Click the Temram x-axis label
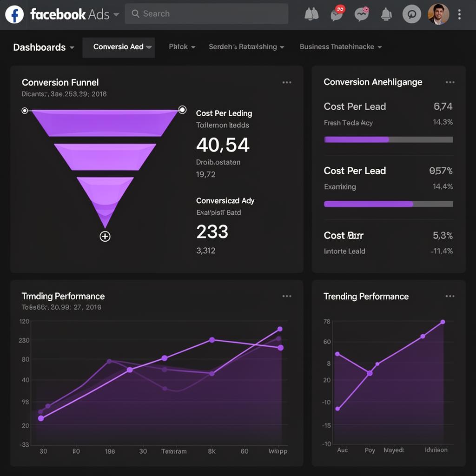 174,451
